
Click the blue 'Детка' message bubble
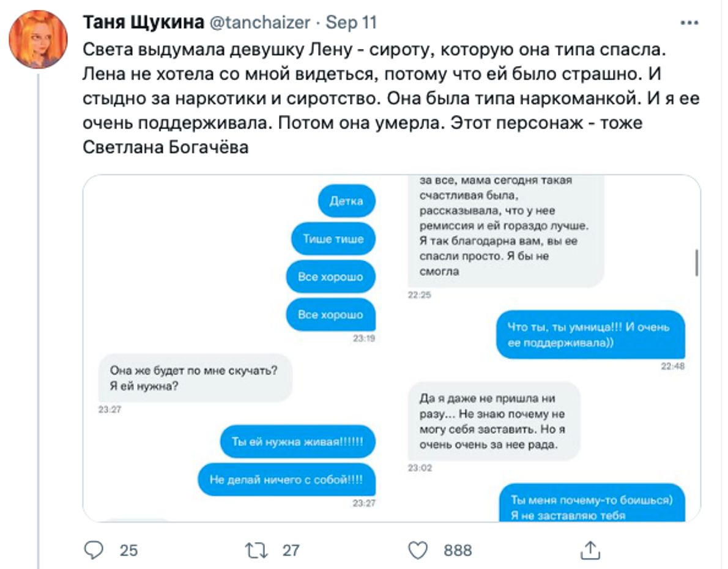coord(346,201)
